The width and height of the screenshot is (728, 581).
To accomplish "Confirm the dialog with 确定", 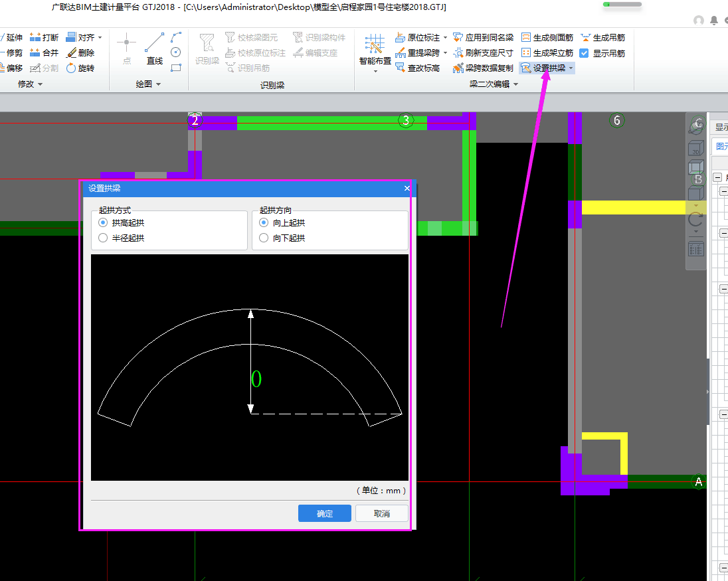I will pos(325,513).
